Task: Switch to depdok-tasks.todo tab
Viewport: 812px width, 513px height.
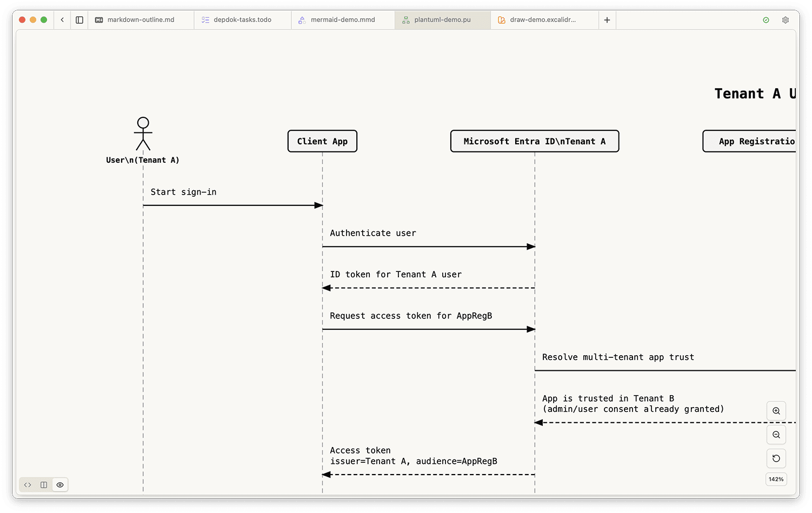Action: tap(242, 20)
